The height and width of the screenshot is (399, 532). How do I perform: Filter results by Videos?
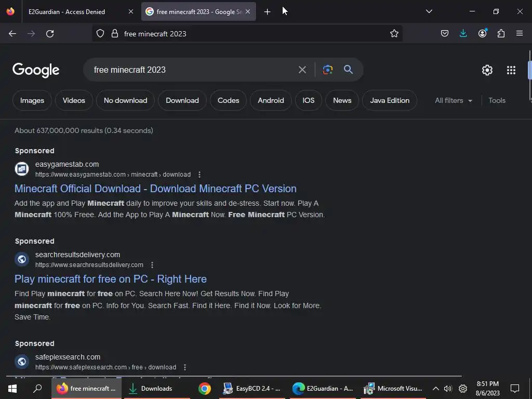coord(74,100)
